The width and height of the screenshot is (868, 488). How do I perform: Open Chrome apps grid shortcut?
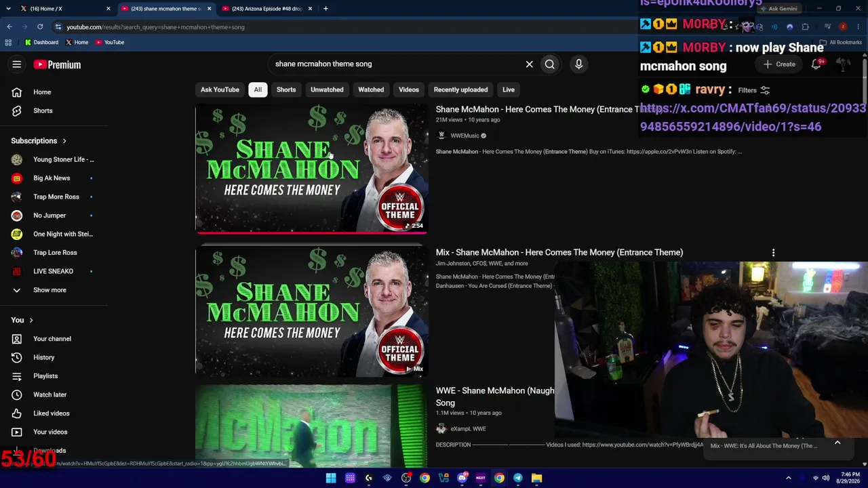[8, 42]
